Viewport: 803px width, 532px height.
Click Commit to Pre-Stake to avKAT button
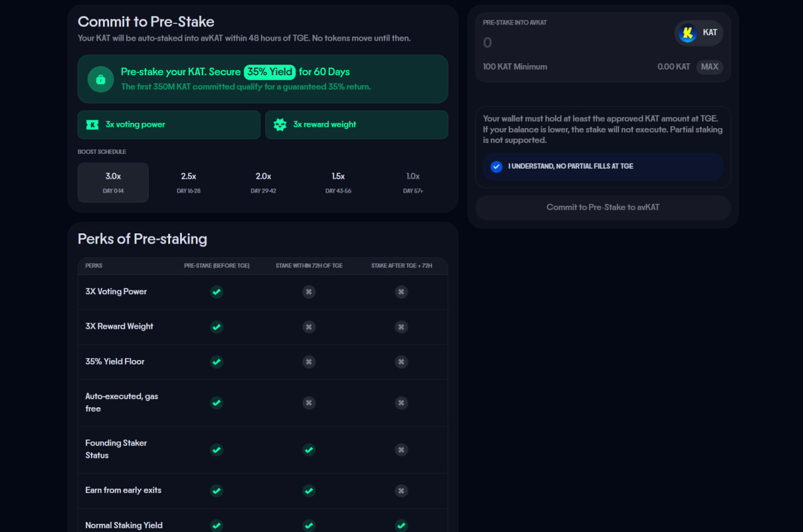[603, 208]
